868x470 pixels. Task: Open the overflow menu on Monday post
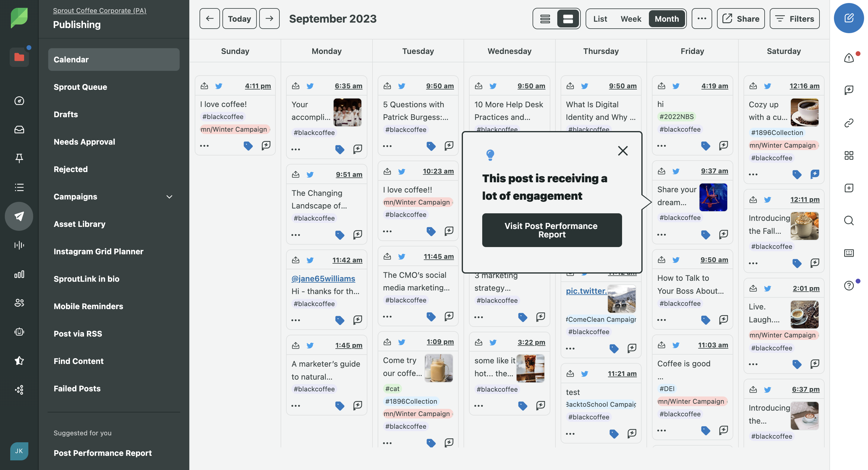(296, 149)
